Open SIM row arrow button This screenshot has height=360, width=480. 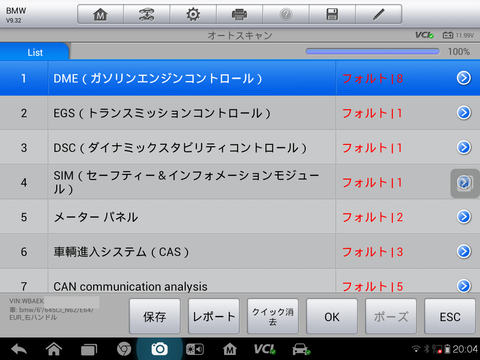click(x=464, y=182)
